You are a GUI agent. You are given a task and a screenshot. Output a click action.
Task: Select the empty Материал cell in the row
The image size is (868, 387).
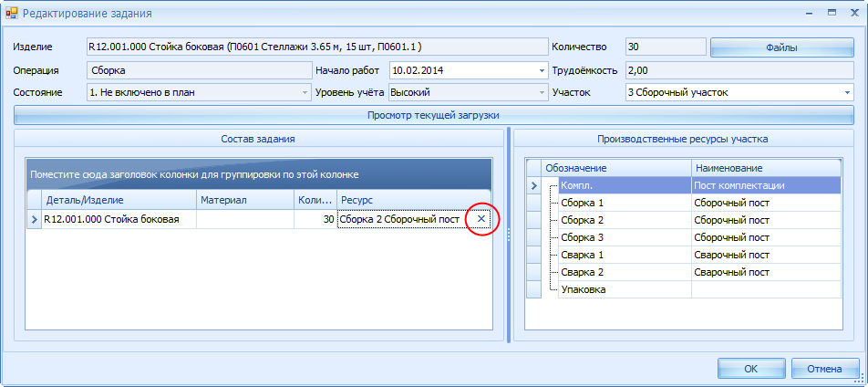pyautogui.click(x=245, y=220)
